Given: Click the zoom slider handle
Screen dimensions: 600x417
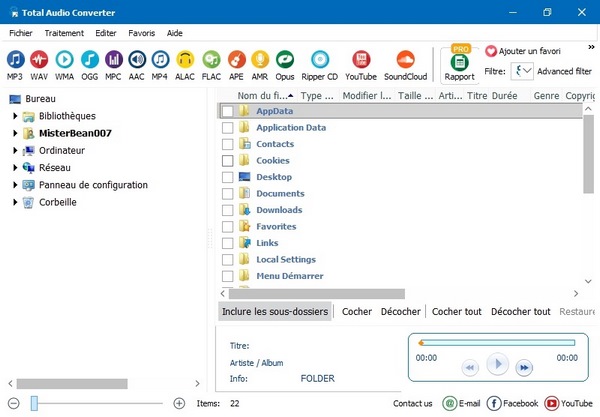Looking at the screenshot, I should (x=34, y=403).
